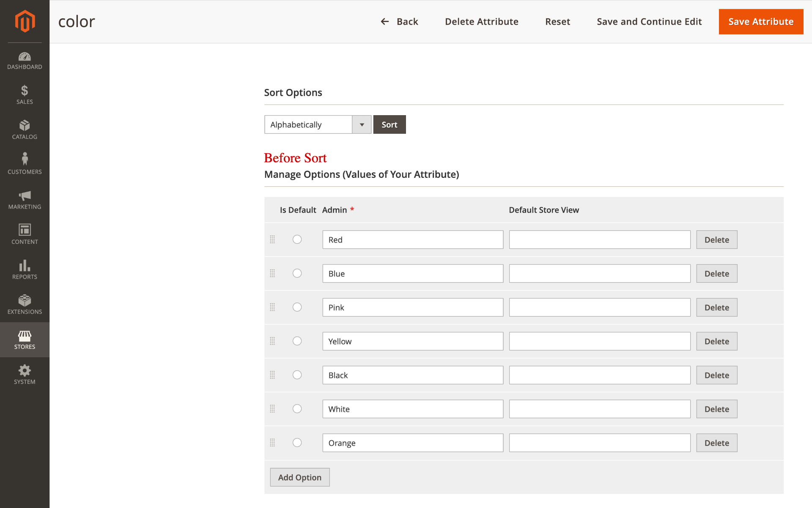The width and height of the screenshot is (812, 508).
Task: Click Add Option button
Action: 300,477
